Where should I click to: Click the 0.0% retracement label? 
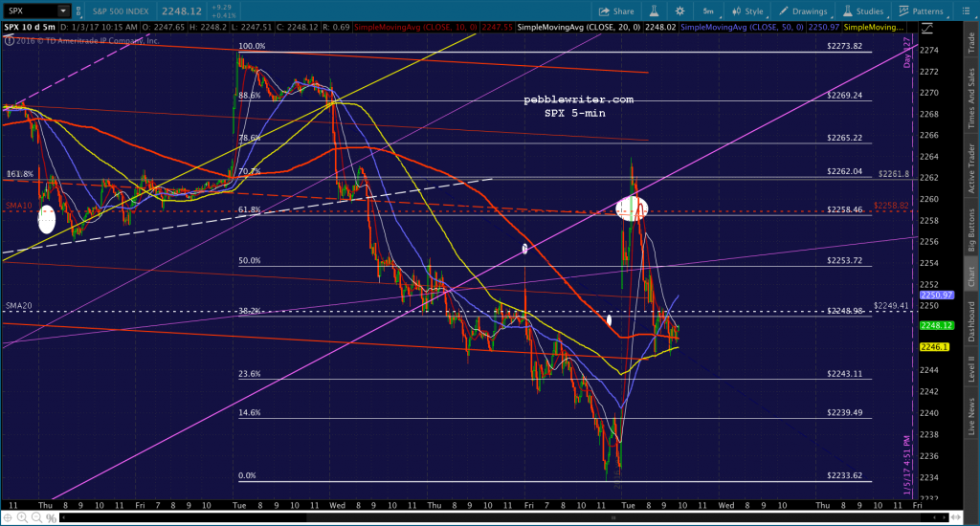point(247,475)
